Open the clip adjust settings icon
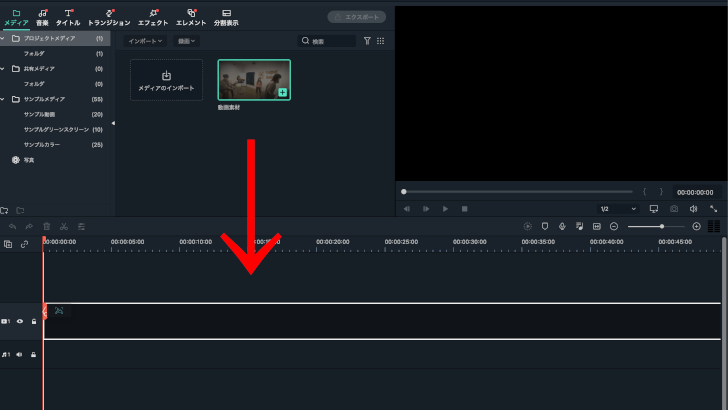Screen dimensions: 728x410 pyautogui.click(x=81, y=227)
